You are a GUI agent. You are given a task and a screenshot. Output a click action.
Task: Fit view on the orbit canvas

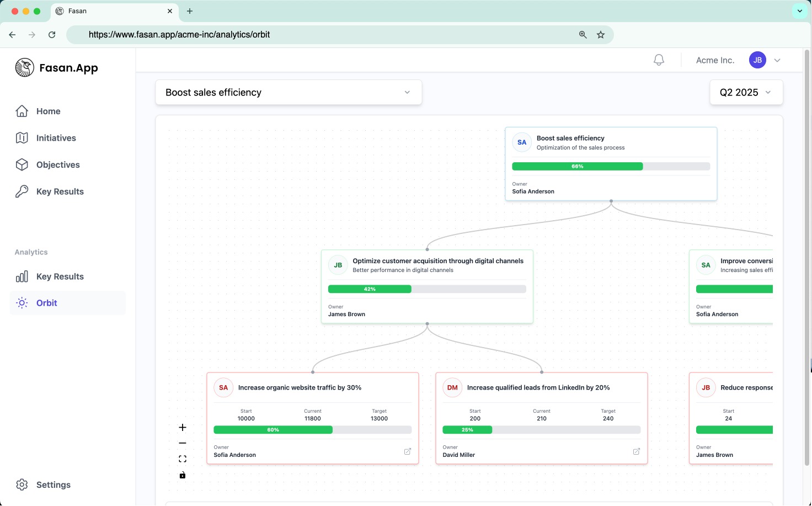click(x=183, y=459)
